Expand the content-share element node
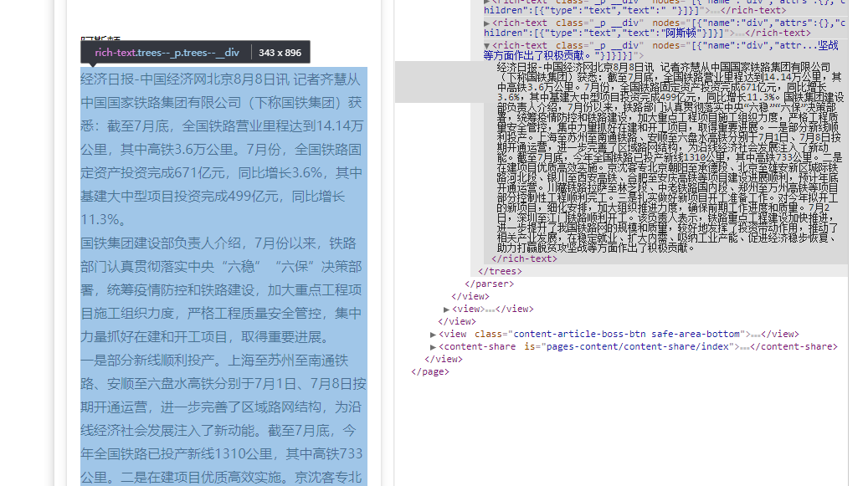868x486 pixels. [x=433, y=346]
